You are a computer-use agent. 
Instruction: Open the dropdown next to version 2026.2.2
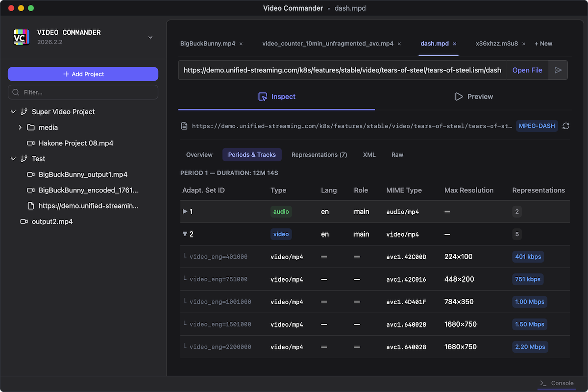150,37
